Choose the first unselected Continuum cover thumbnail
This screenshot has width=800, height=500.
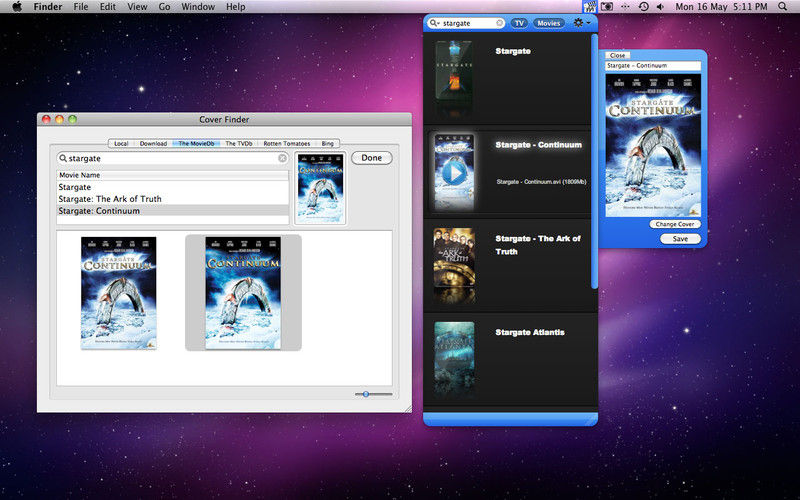point(118,292)
